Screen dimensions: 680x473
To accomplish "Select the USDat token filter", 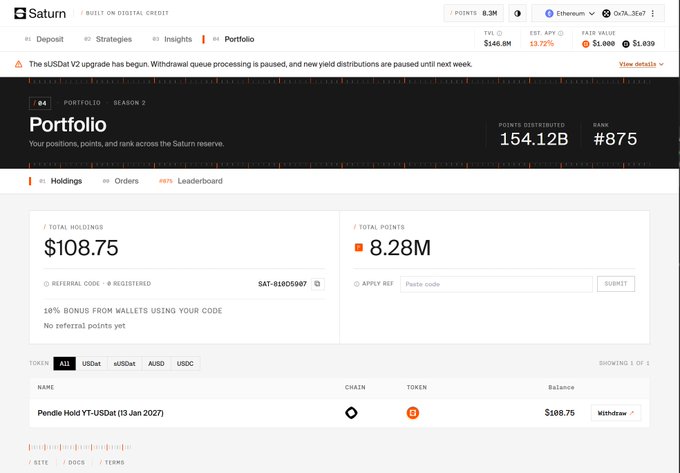I will 92,364.
